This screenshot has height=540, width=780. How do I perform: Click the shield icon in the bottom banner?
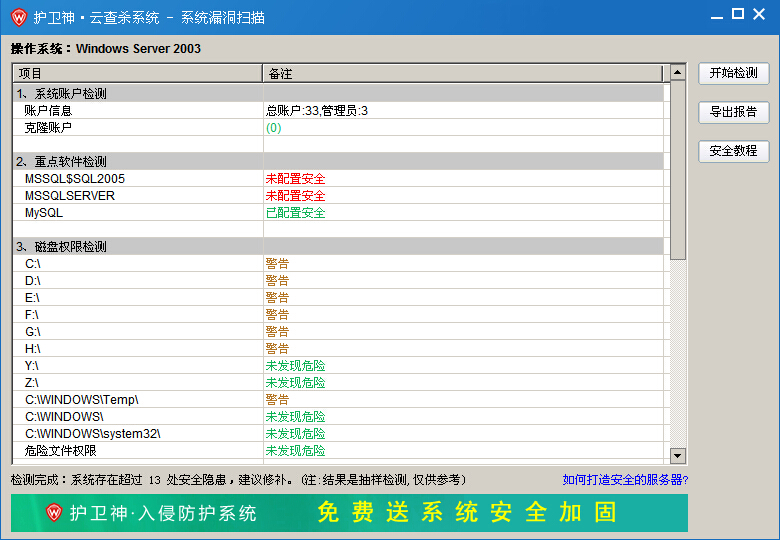54,512
